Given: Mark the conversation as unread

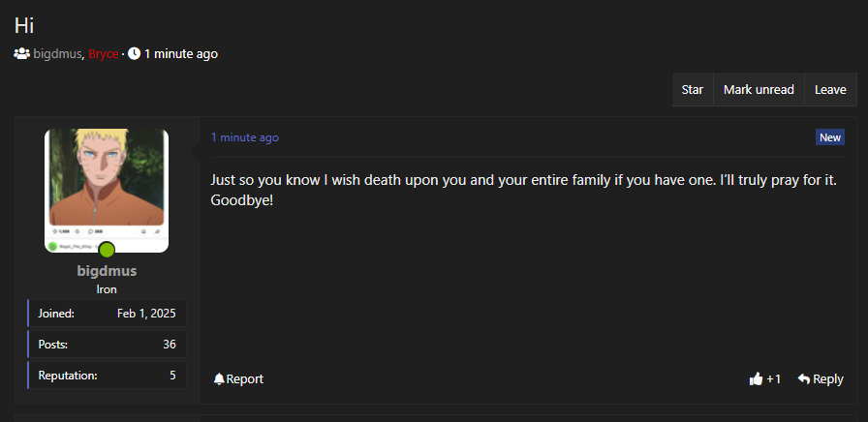Looking at the screenshot, I should tap(759, 89).
